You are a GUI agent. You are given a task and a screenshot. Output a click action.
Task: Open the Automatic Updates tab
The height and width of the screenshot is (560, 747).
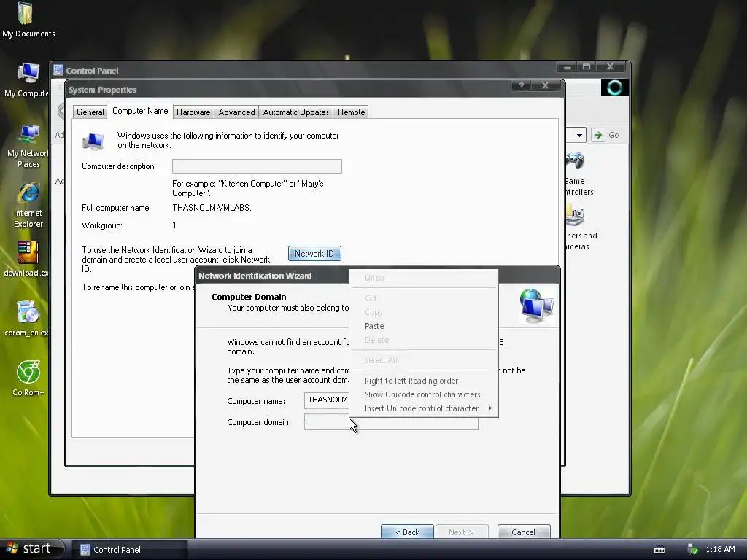296,112
